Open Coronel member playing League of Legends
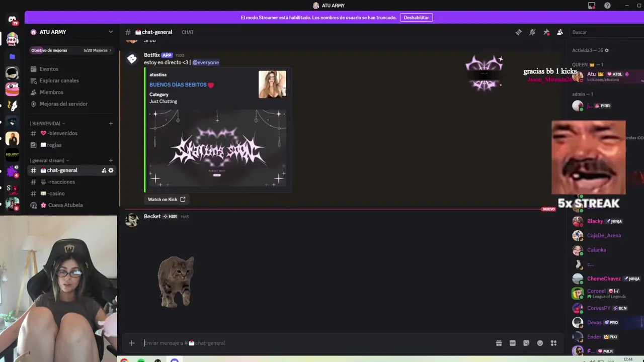Image resolution: width=644 pixels, height=362 pixels. (x=607, y=293)
